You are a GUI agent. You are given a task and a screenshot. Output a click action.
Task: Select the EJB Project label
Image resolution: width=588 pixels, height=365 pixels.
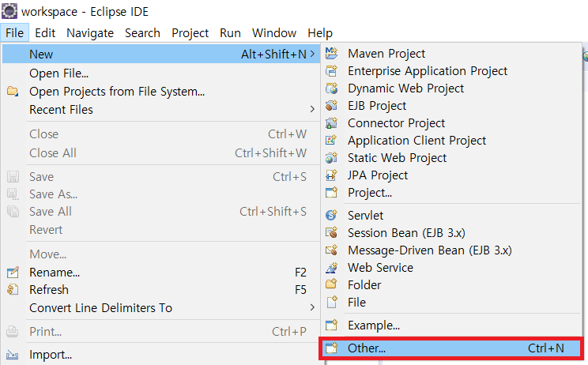tap(377, 106)
